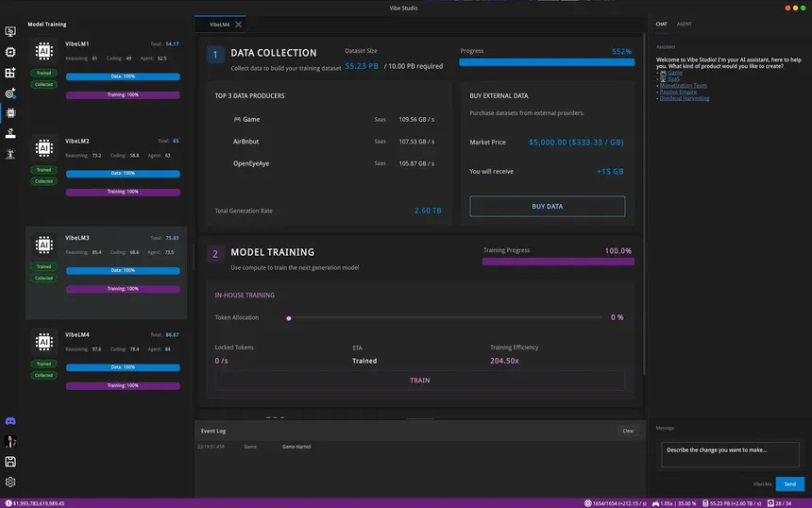The image size is (812, 508).
Task: Click the VibeLM4 Collected badge
Action: click(x=43, y=375)
